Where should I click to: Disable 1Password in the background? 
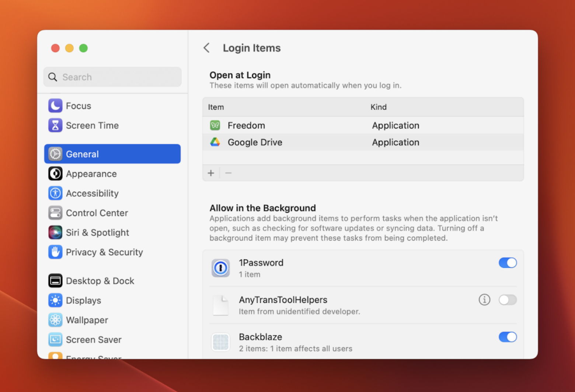coord(508,263)
